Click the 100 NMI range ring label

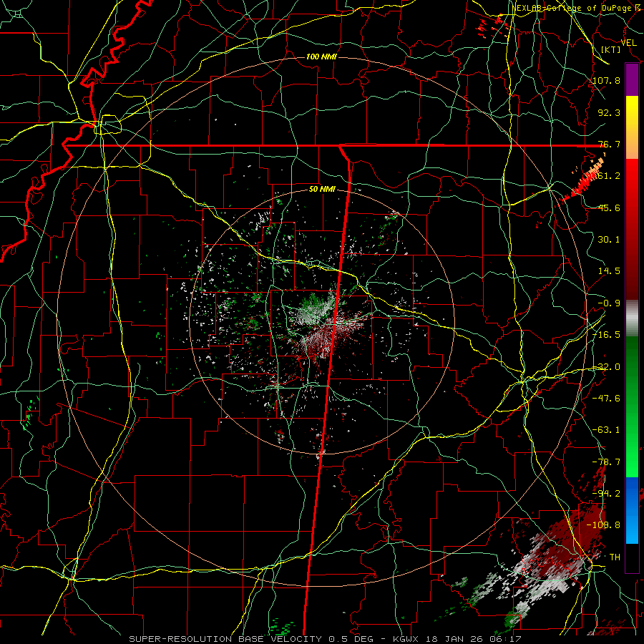(x=321, y=57)
